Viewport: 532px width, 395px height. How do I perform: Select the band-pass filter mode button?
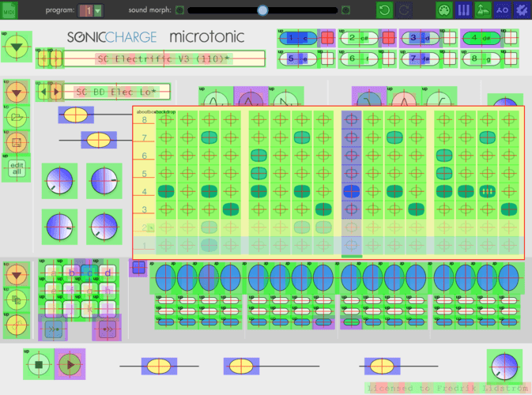pos(404,96)
